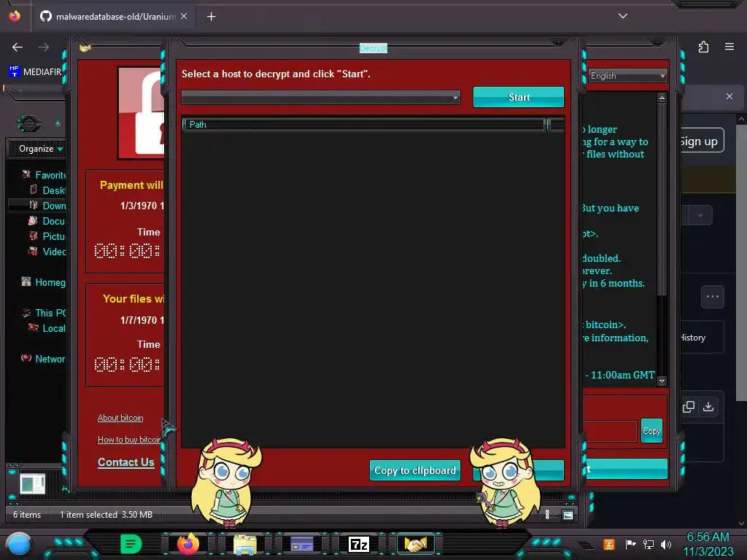Open the English language dropdown

coord(627,76)
